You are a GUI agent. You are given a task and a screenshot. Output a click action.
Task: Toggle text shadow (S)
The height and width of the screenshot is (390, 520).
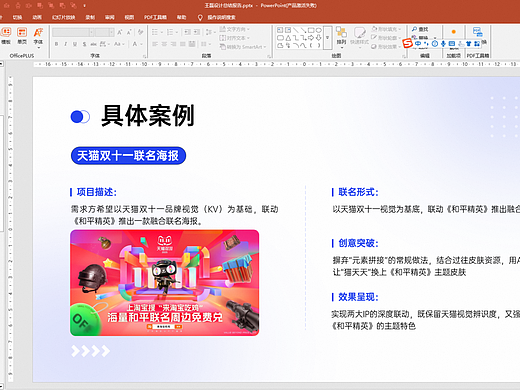[84, 44]
